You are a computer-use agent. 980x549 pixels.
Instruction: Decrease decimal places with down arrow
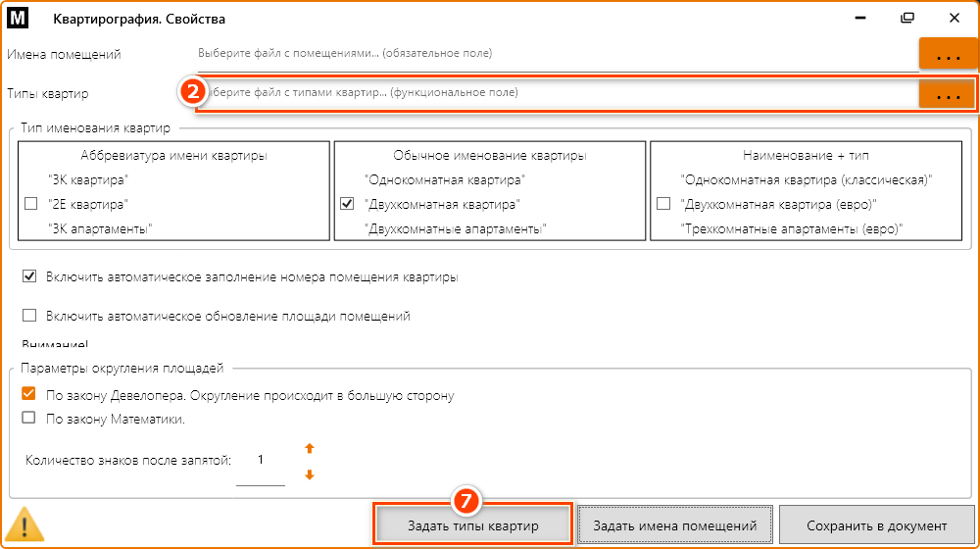tap(310, 475)
